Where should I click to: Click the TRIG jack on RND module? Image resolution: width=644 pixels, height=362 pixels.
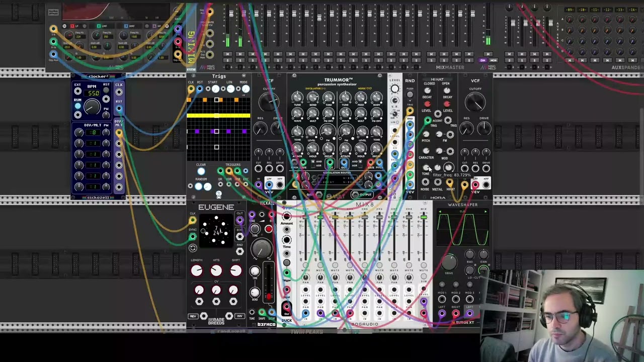tap(410, 111)
